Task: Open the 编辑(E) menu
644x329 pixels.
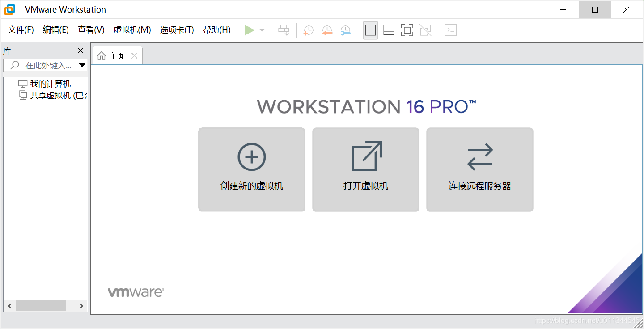Action: tap(56, 30)
